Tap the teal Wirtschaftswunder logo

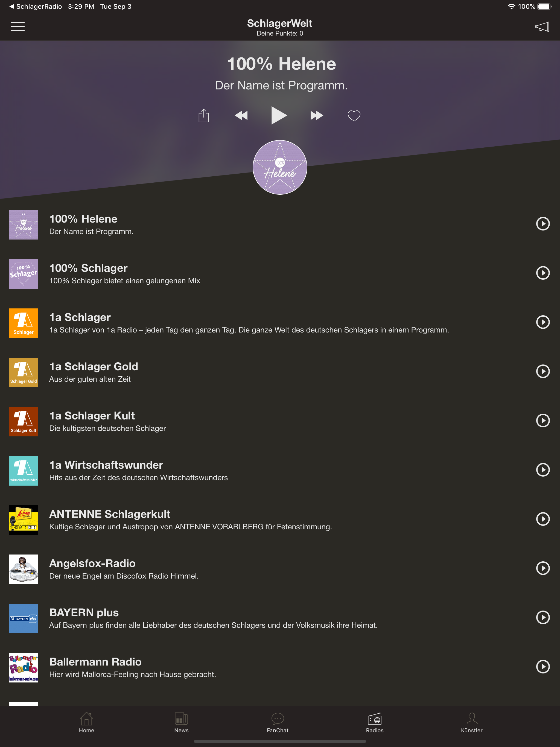(x=23, y=471)
